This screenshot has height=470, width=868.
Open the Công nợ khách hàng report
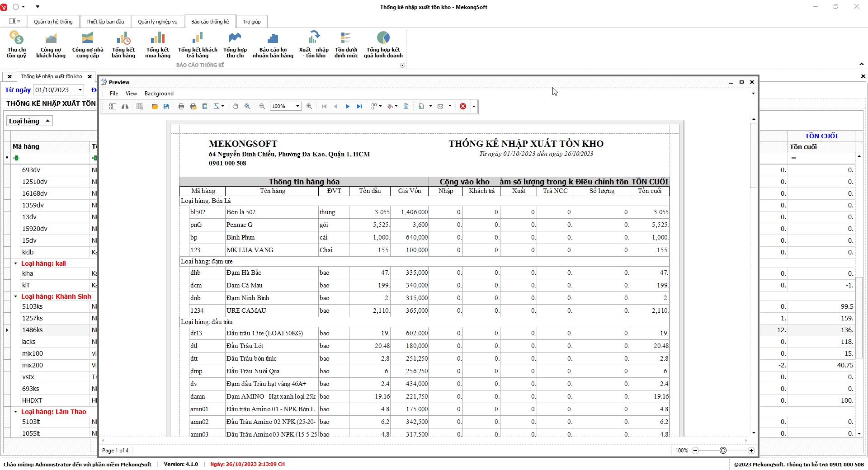[x=51, y=45]
